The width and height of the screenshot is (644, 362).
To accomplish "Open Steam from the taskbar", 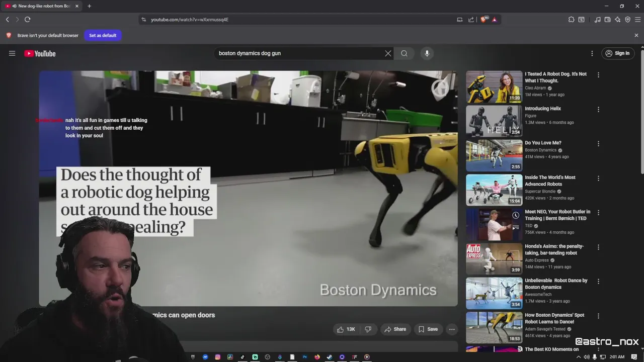I will 330,357.
